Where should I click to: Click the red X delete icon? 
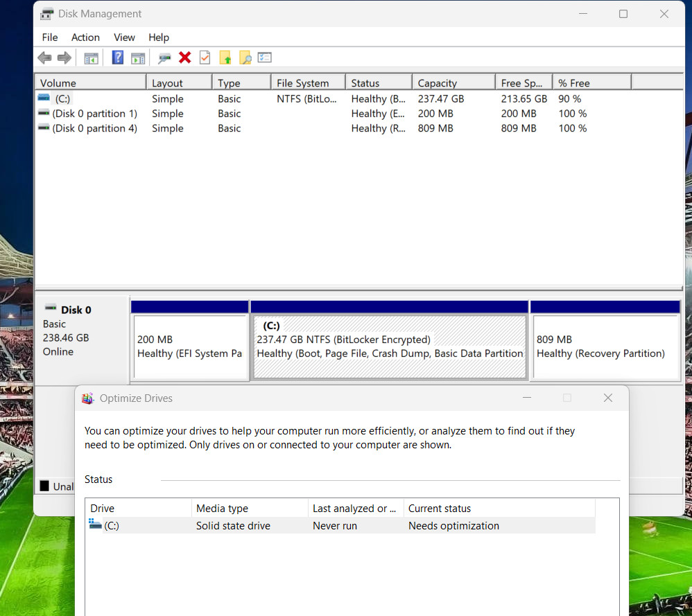tap(185, 58)
